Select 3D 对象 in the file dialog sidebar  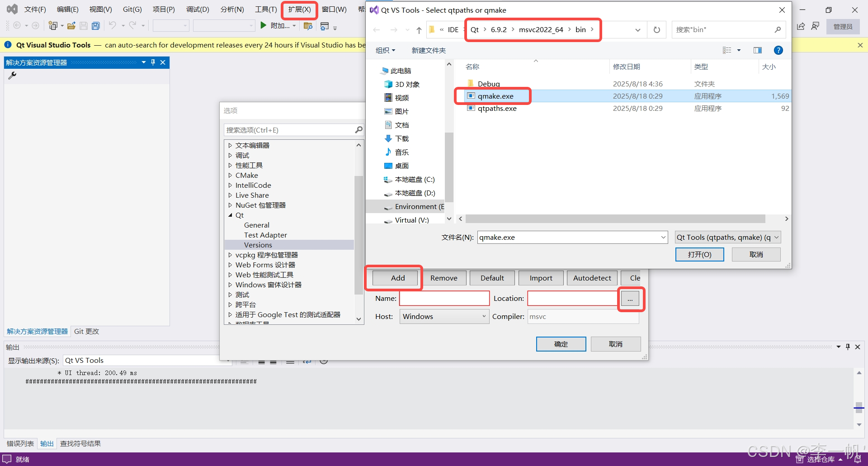pos(401,84)
